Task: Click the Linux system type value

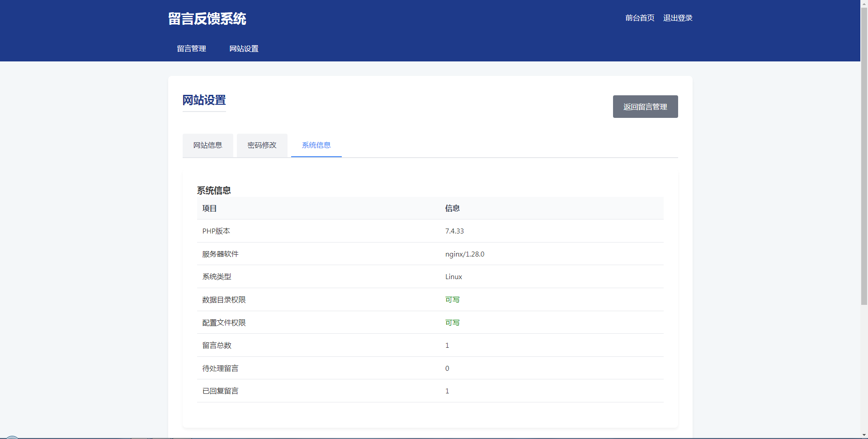Action: tap(453, 277)
